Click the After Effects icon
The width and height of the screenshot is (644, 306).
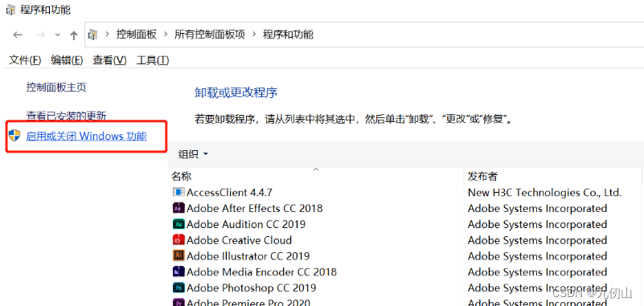[x=178, y=208]
